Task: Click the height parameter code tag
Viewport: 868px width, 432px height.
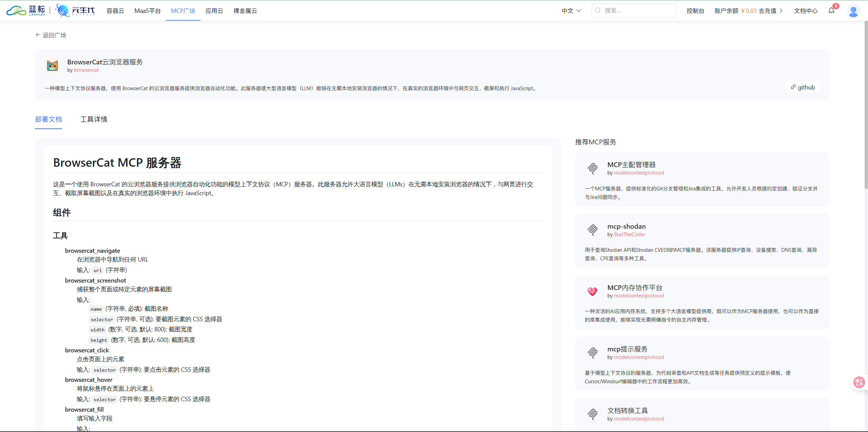Action: coord(99,340)
